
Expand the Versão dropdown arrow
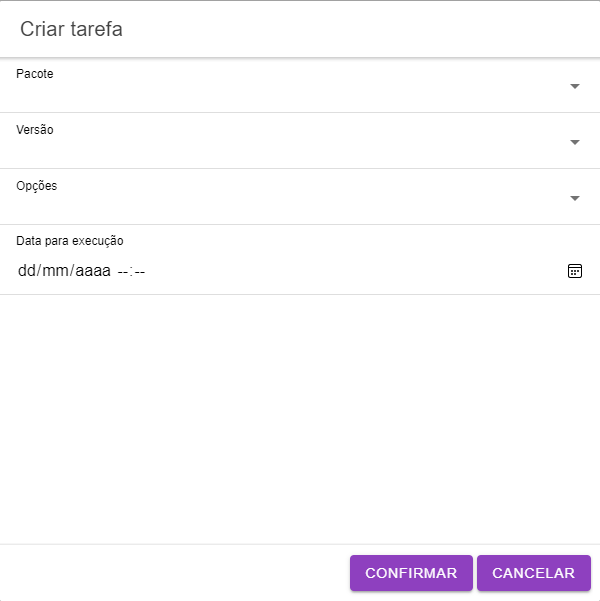(x=575, y=143)
